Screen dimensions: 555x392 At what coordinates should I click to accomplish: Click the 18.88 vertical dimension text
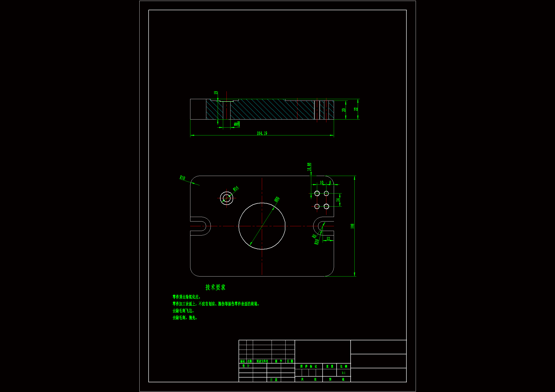pyautogui.click(x=309, y=167)
